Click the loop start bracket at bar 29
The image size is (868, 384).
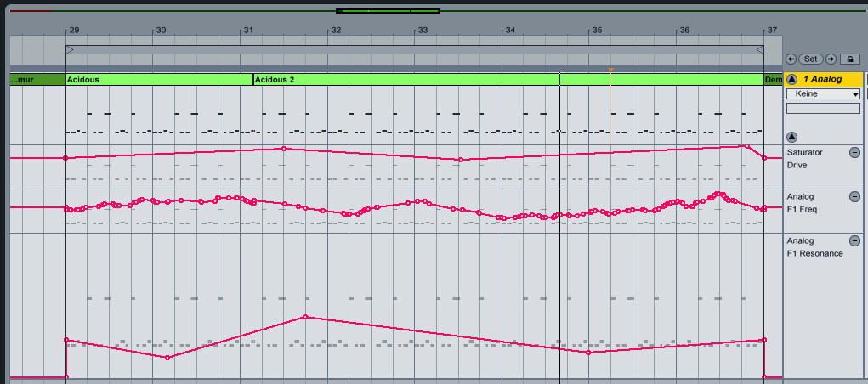click(x=71, y=50)
